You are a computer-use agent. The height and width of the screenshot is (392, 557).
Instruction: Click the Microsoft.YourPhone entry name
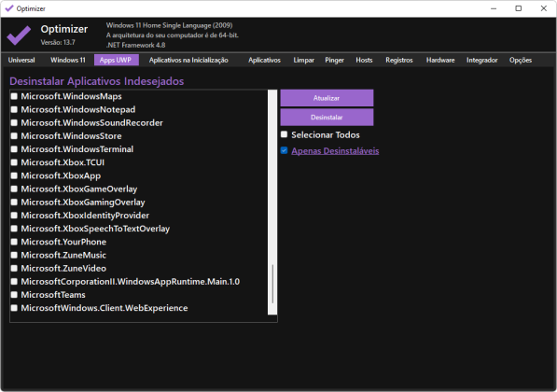coord(63,242)
